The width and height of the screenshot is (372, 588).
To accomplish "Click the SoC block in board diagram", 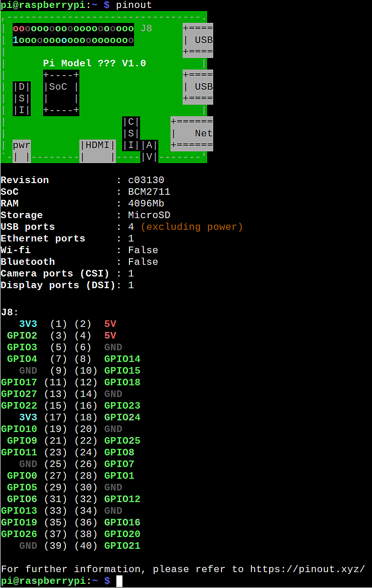I will tap(61, 92).
